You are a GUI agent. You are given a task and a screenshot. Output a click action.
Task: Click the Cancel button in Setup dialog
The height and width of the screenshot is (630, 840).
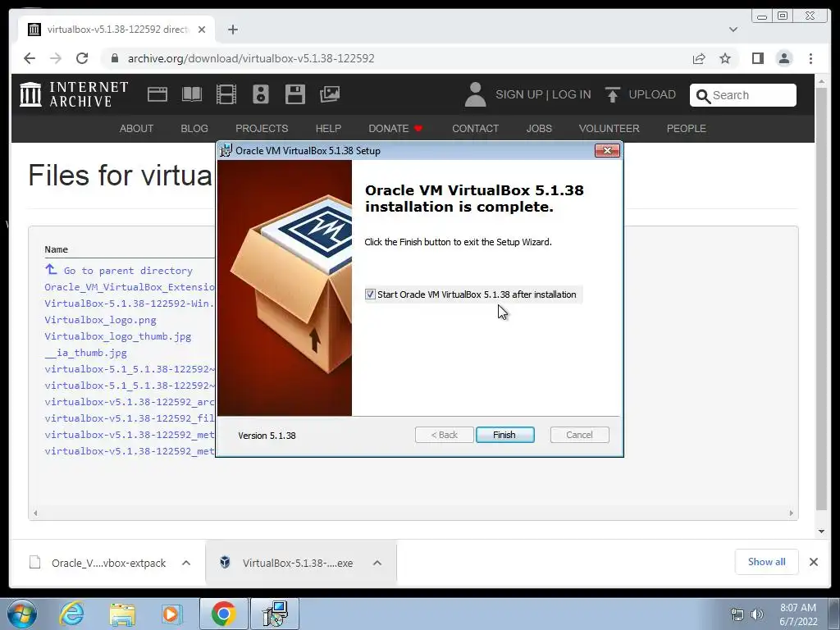tap(579, 435)
